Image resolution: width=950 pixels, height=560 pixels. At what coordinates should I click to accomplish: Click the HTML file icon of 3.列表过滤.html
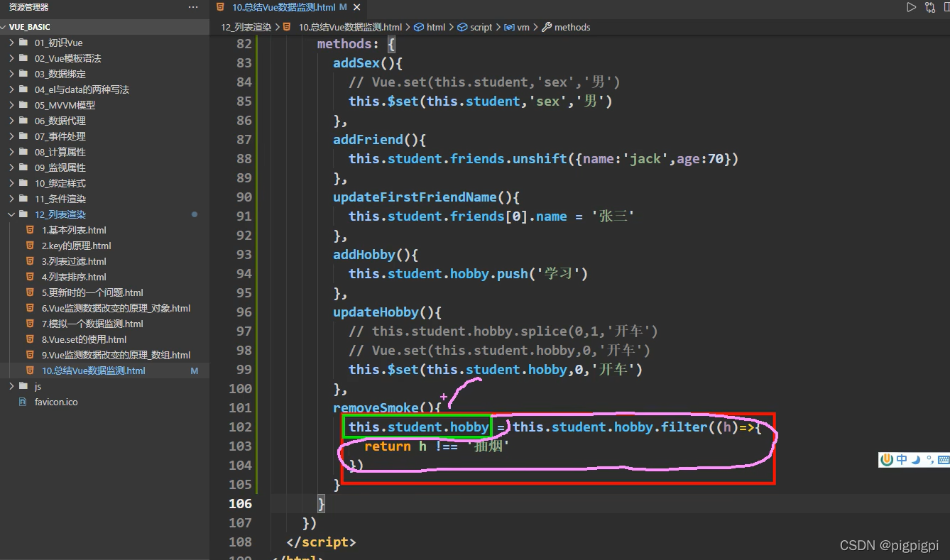(30, 261)
